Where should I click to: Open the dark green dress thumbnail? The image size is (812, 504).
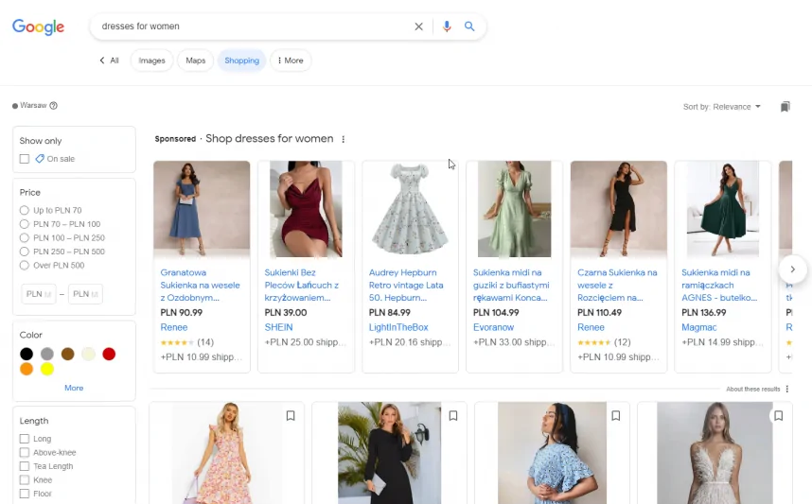point(723,209)
